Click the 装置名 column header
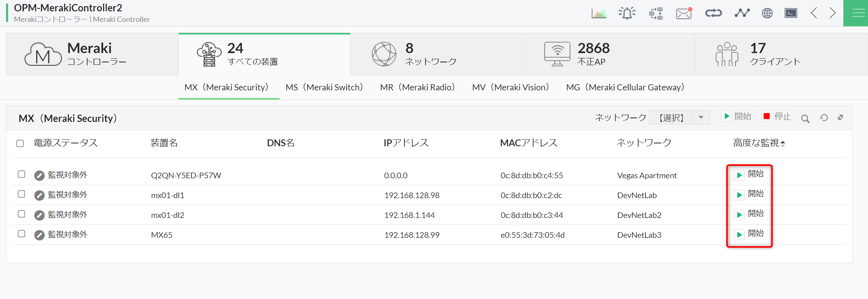The height and width of the screenshot is (299, 868). (164, 143)
